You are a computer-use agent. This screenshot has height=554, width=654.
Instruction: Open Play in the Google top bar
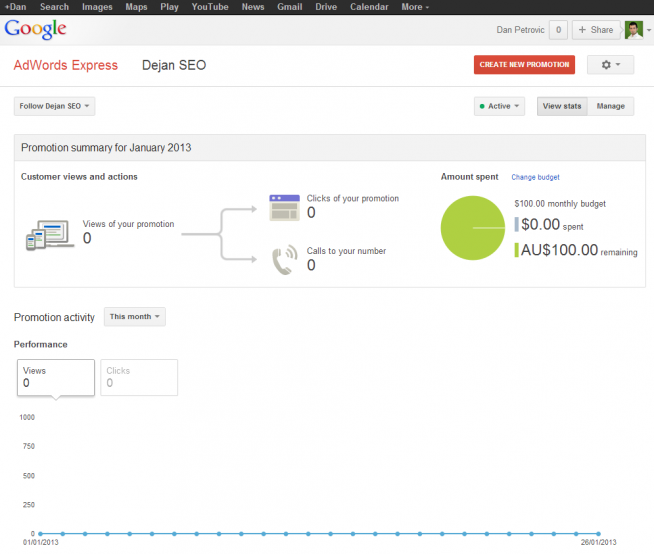click(x=169, y=7)
